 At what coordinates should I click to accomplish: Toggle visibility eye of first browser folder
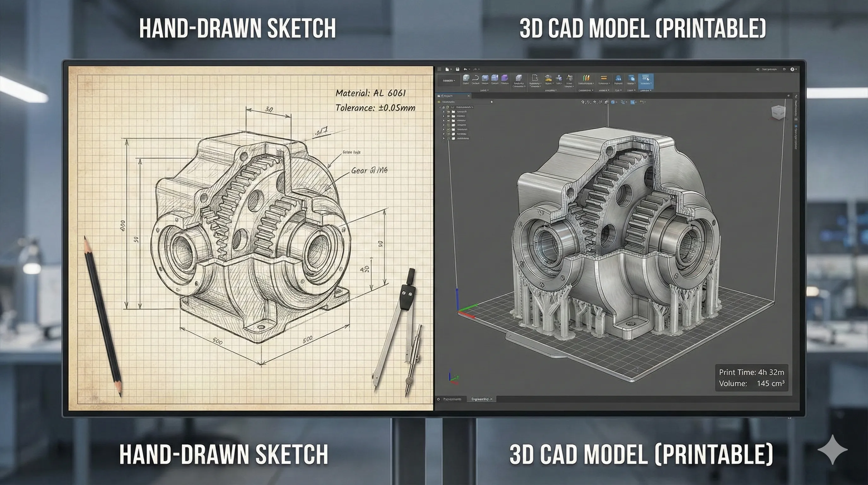coord(449,112)
